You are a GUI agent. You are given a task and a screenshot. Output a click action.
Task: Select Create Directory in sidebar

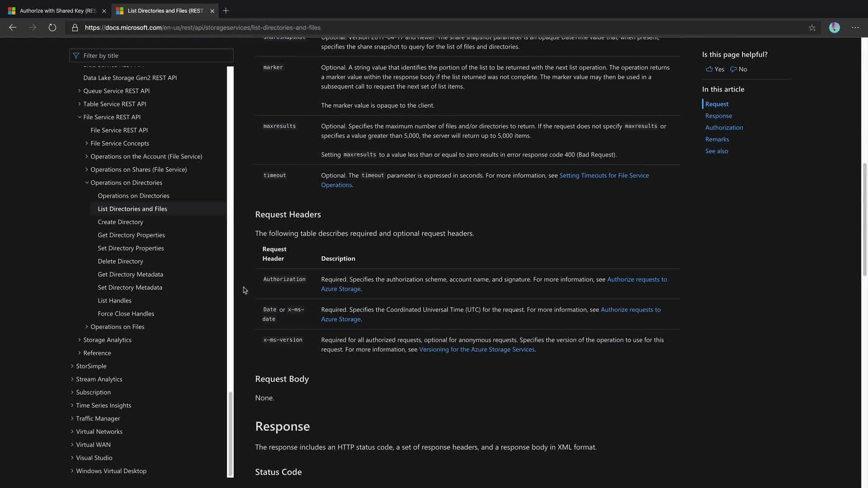point(120,222)
